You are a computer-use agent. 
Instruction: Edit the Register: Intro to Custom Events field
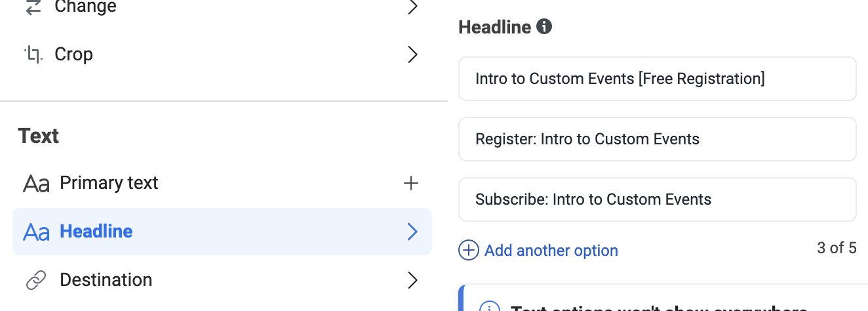pyautogui.click(x=658, y=139)
